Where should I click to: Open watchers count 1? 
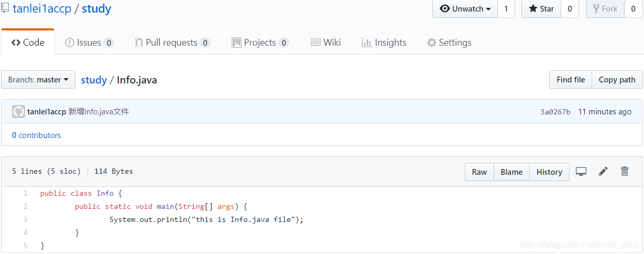(506, 8)
